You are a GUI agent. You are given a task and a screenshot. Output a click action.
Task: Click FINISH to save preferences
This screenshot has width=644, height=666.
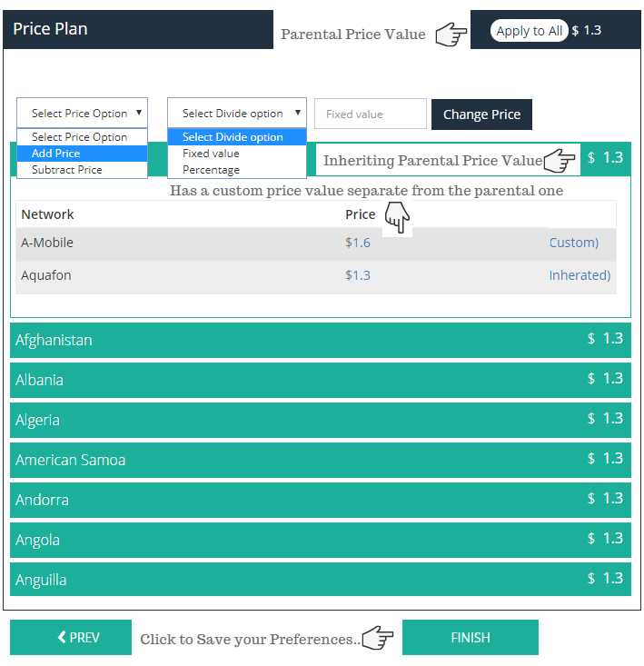click(x=470, y=638)
